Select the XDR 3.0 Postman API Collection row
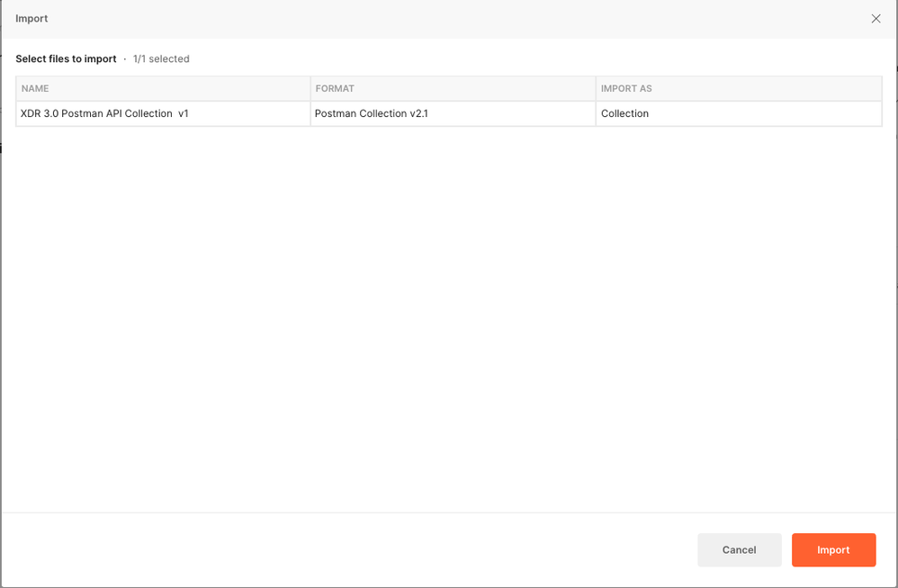This screenshot has height=588, width=898. click(104, 114)
